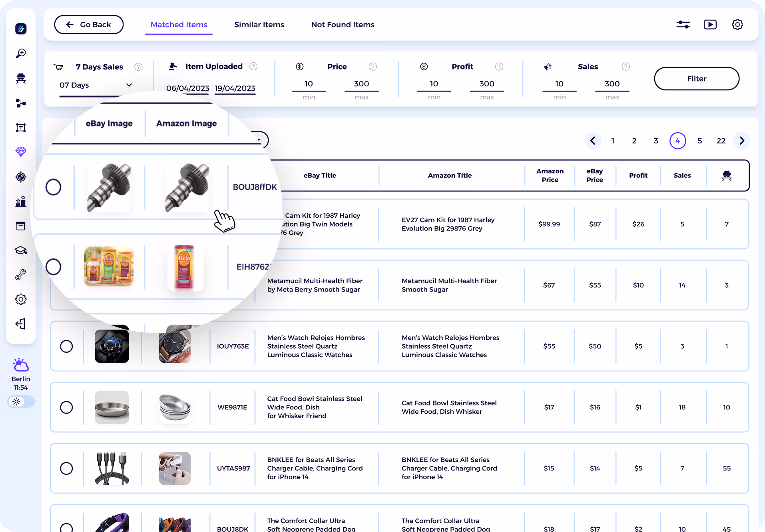
Task: Open the diamond icon in sidebar
Action: coord(21,152)
